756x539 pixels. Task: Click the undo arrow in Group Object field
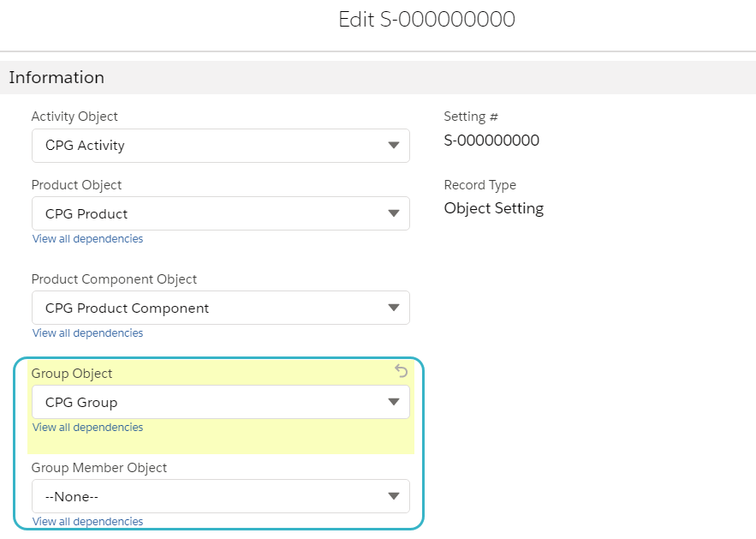point(401,371)
